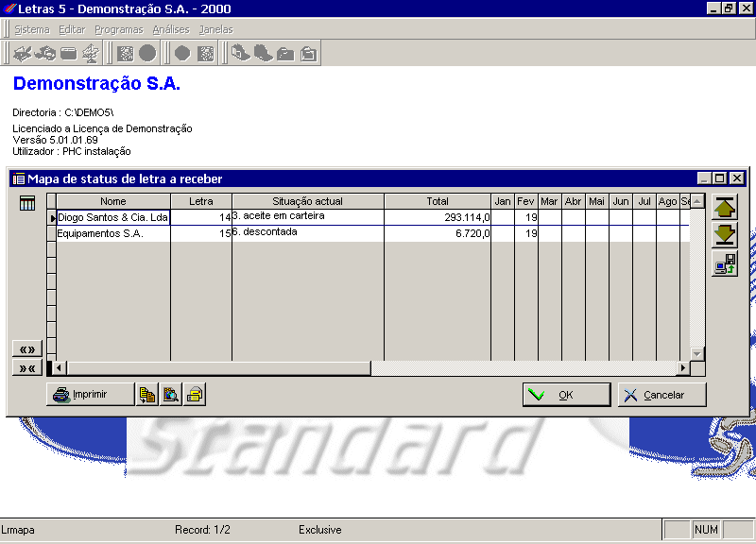Image resolution: width=756 pixels, height=544 pixels.
Task: Click the Nome column header
Action: (x=113, y=201)
